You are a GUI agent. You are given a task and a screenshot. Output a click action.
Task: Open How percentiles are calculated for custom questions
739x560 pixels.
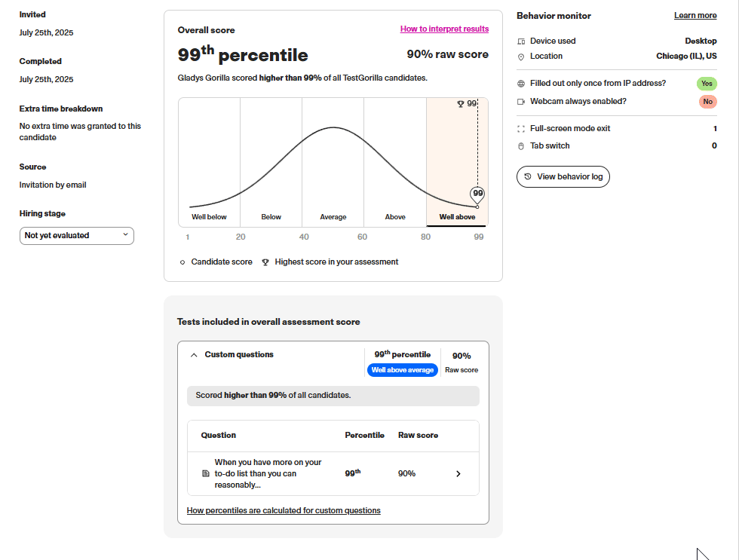click(x=283, y=510)
